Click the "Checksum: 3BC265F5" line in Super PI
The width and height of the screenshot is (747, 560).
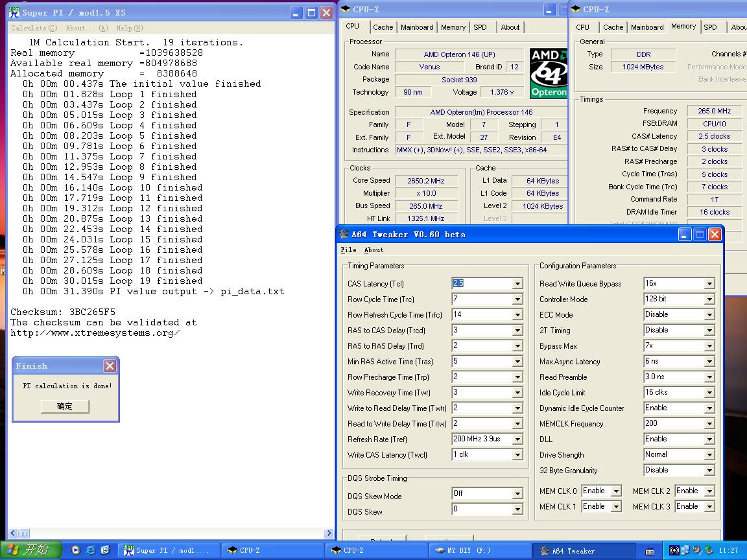tap(63, 312)
